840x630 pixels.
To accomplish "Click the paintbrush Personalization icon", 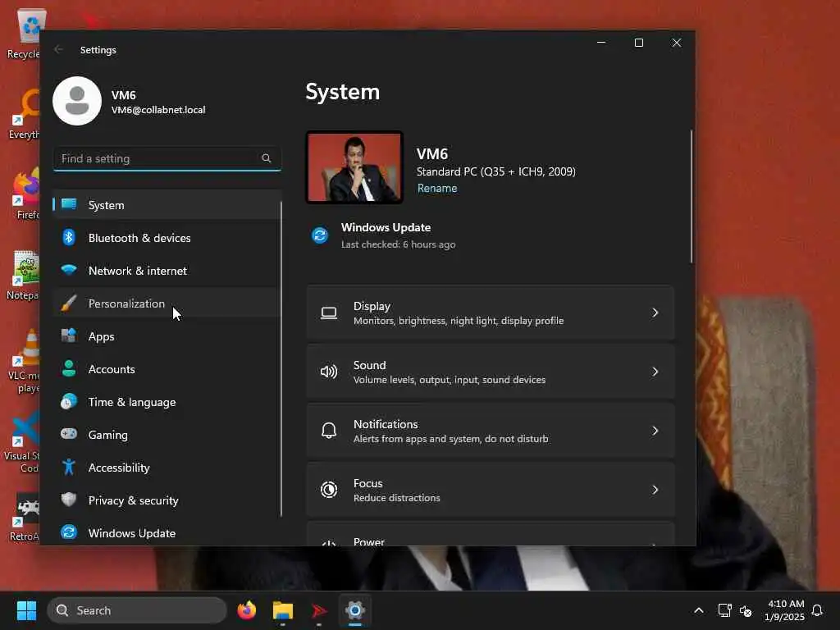I will coord(69,304).
